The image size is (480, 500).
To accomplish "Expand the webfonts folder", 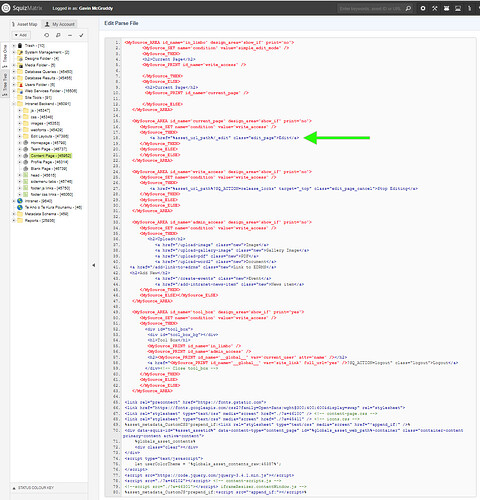I will (x=20, y=130).
